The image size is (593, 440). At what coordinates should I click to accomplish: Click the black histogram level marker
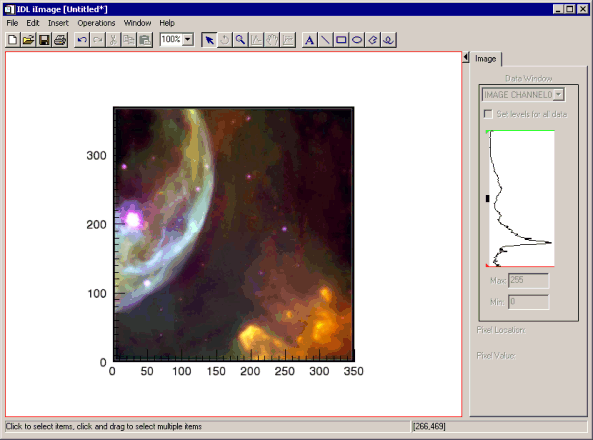[x=487, y=198]
